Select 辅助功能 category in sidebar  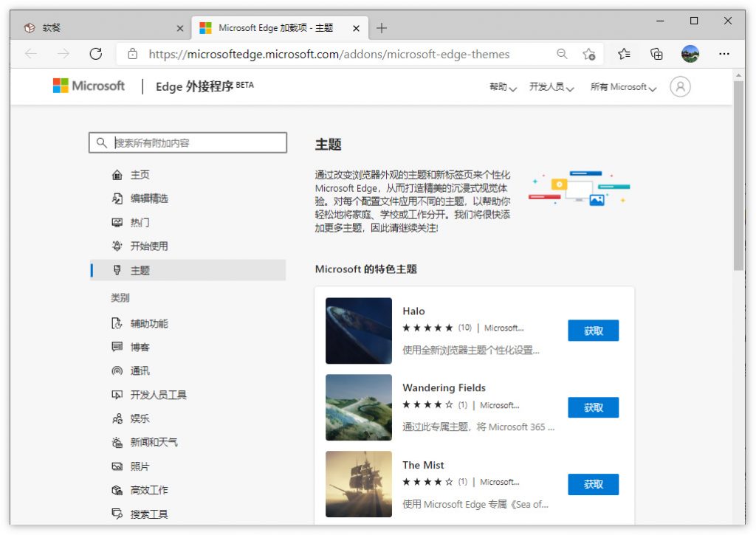click(149, 323)
